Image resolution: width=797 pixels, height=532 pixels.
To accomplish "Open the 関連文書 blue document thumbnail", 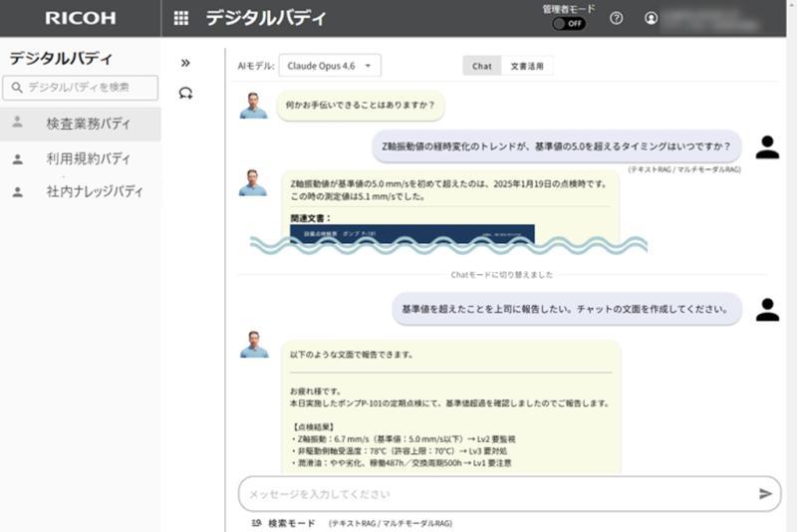I will coord(412,234).
